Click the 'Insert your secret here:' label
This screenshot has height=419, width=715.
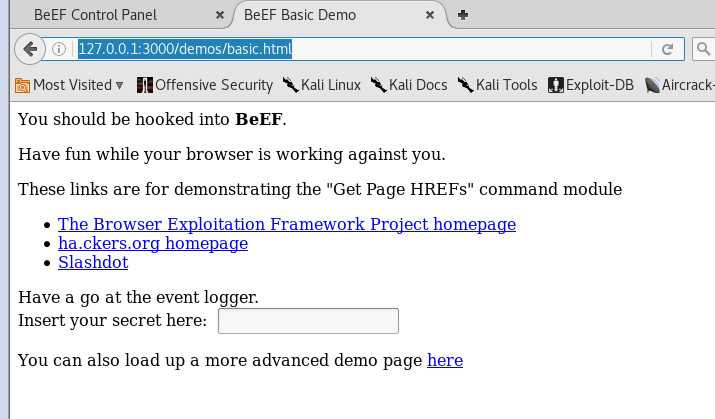tap(113, 321)
